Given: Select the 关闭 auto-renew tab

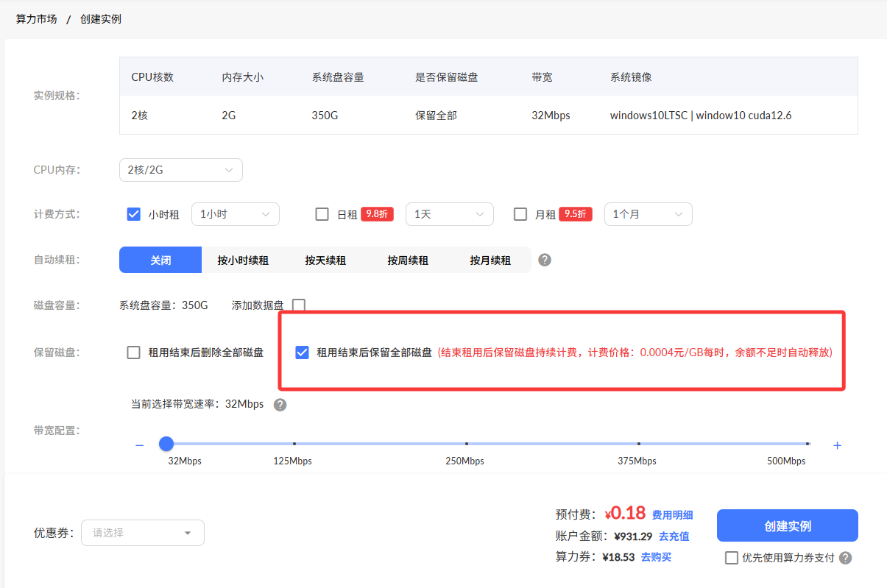Looking at the screenshot, I should (x=160, y=260).
